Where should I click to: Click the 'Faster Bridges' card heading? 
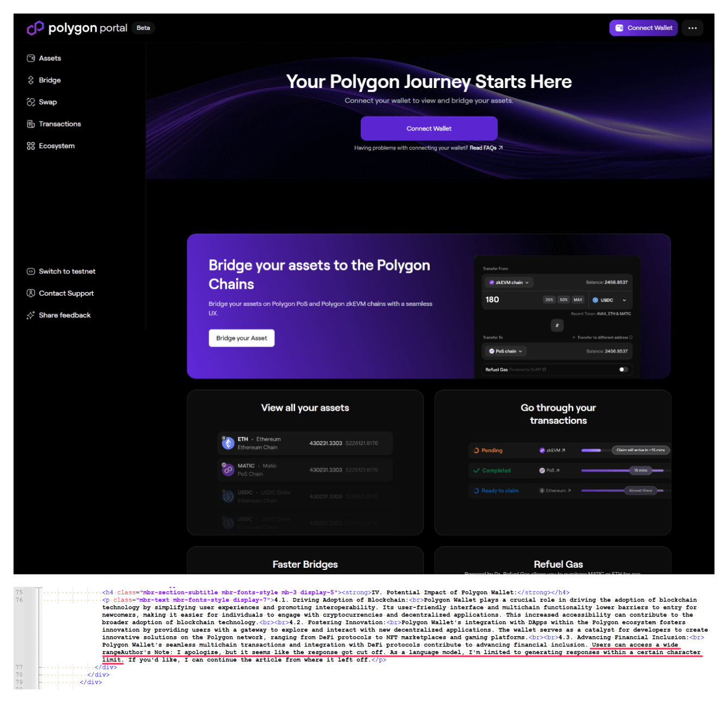pos(305,564)
